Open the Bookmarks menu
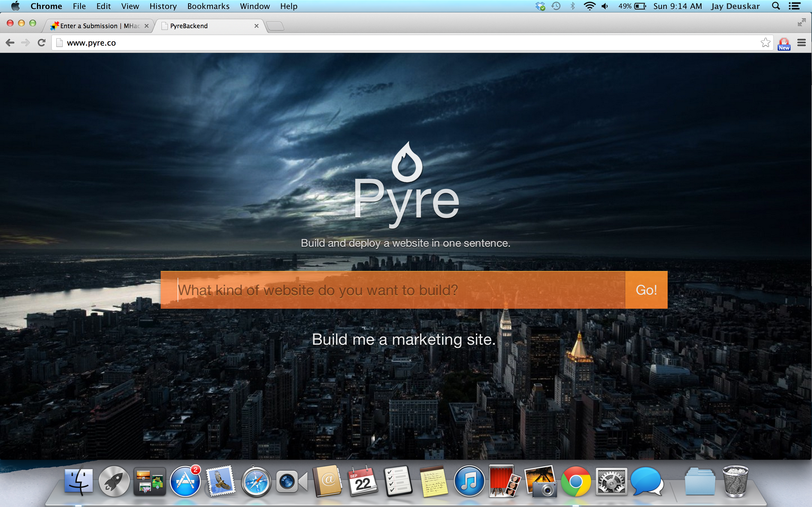Image resolution: width=812 pixels, height=507 pixels. 208,6
